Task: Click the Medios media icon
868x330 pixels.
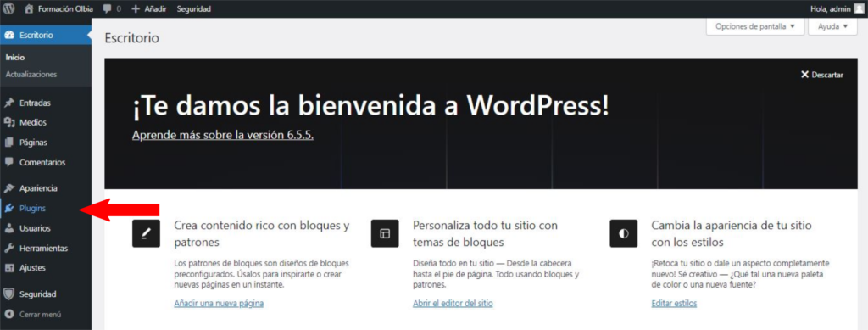Action: [x=8, y=123]
